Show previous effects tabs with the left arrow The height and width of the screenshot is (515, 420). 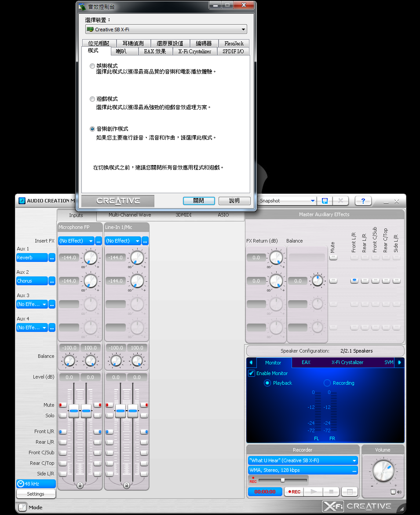(252, 363)
